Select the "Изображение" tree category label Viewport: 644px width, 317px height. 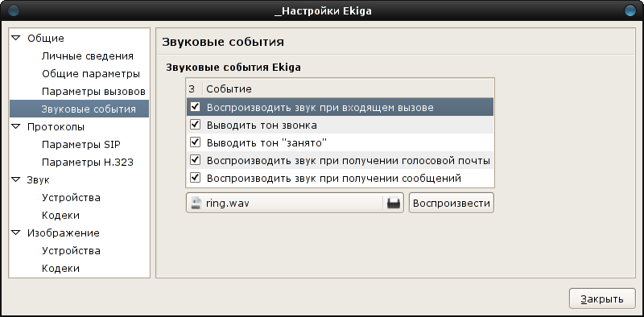[64, 233]
